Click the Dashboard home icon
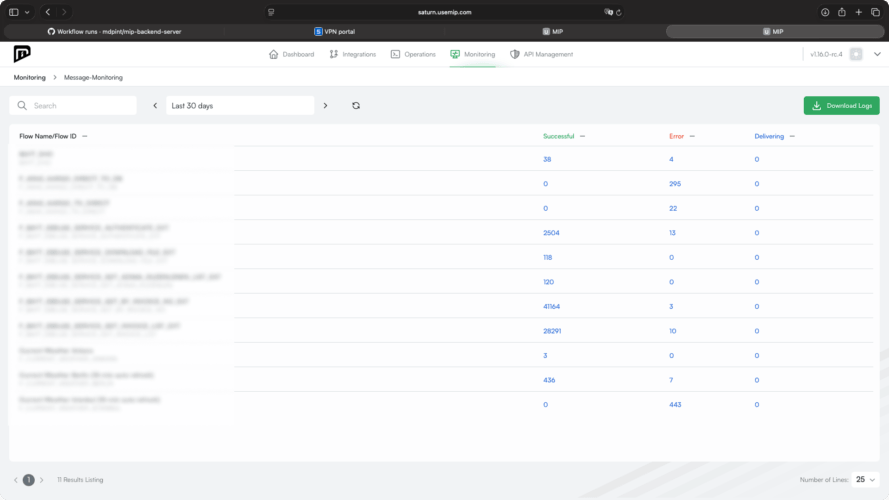Image resolution: width=889 pixels, height=500 pixels. pos(274,54)
